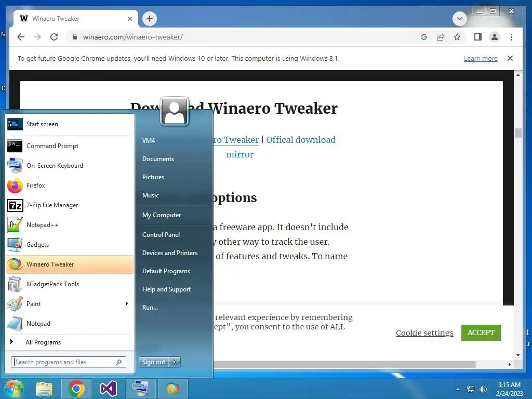This screenshot has height=399, width=532.
Task: Accept cookies with ACCEPT button
Action: point(481,332)
